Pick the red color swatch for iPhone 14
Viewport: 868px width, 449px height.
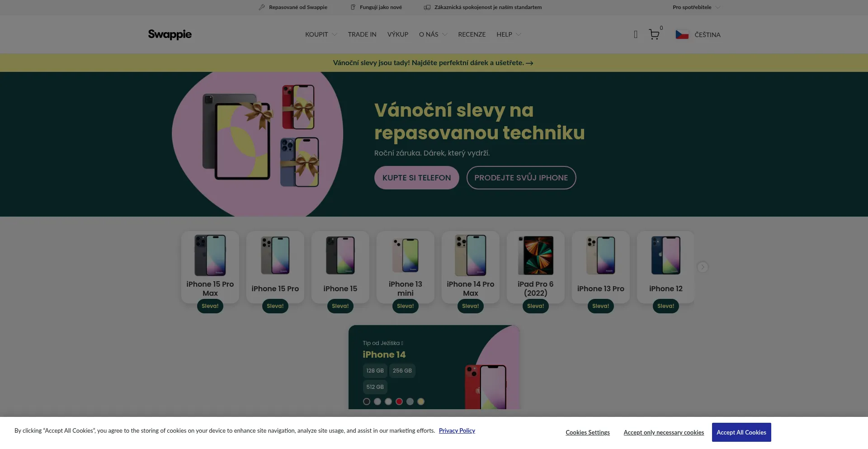(x=399, y=402)
